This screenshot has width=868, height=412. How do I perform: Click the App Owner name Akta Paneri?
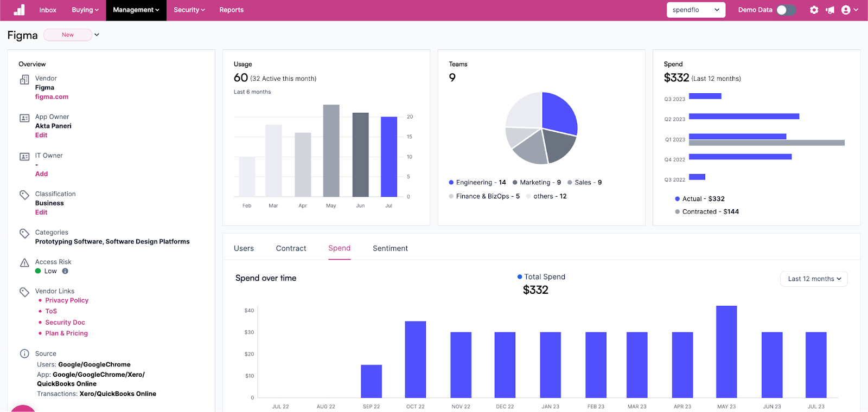pyautogui.click(x=53, y=126)
